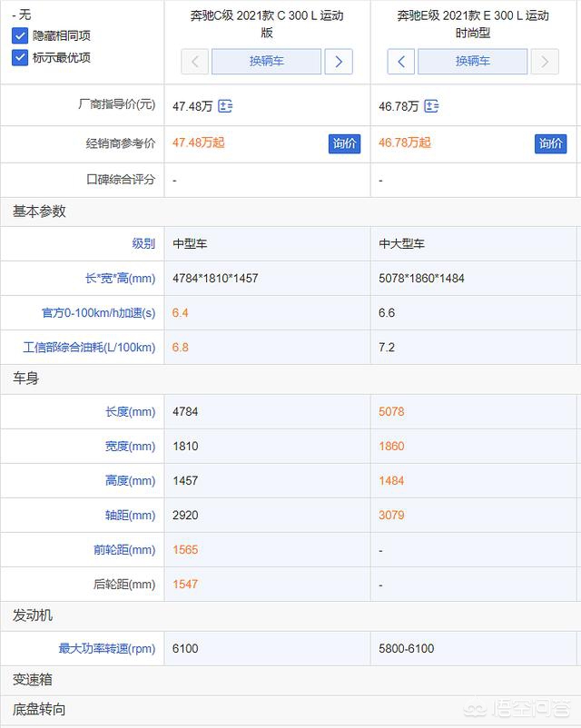
Task: Collapse the 基本参数 section header
Action: (290, 212)
